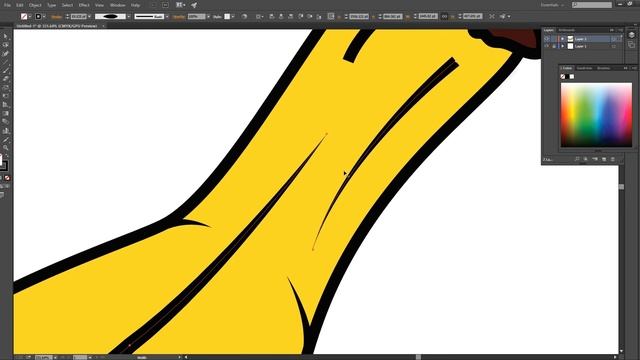Select the Selection tool arrow
The width and height of the screenshot is (640, 360).
click(x=5, y=36)
